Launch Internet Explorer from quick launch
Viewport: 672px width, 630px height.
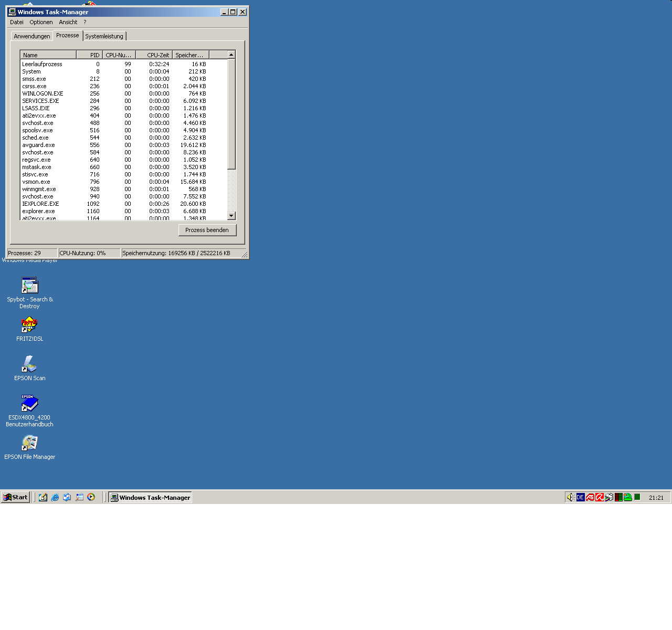[x=55, y=497]
